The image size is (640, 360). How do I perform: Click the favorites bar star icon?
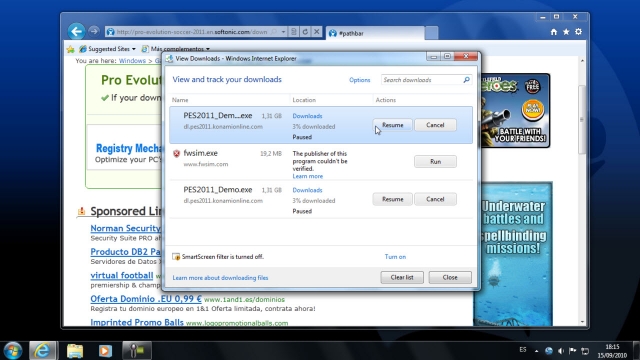(71, 49)
